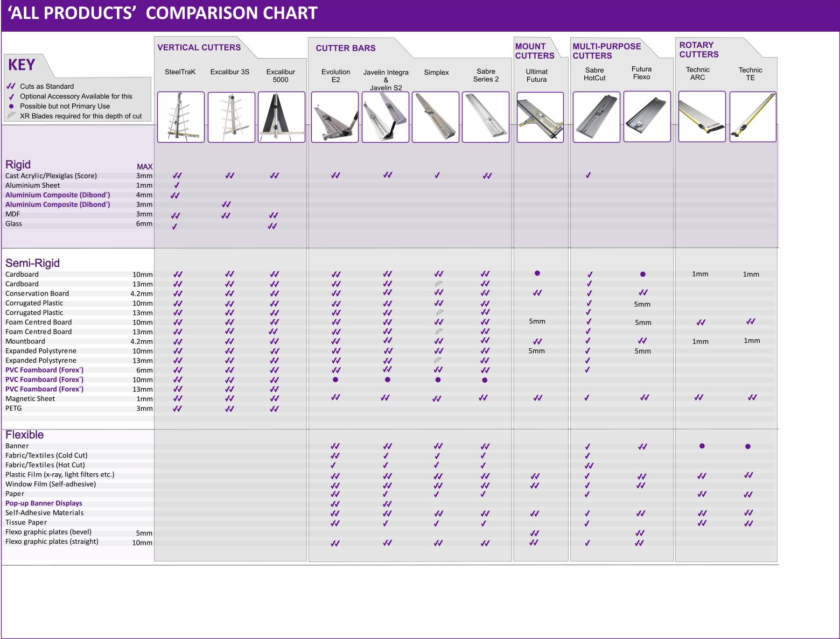Click Technic ARC dot for Banner

coord(702,446)
